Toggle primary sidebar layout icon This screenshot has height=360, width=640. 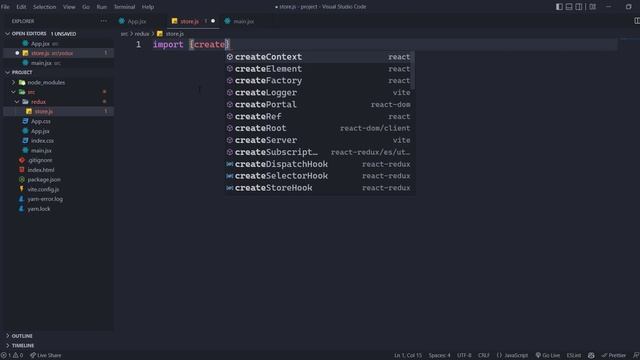[559, 7]
